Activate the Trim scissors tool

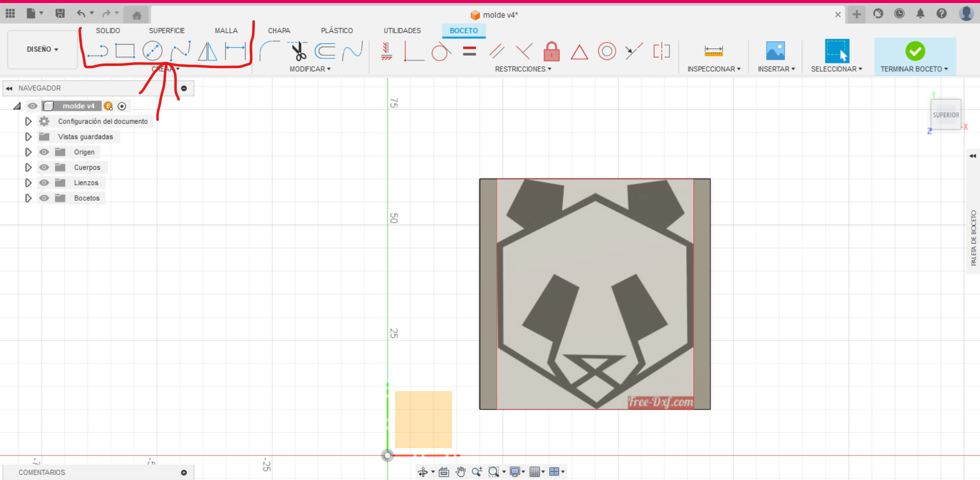click(298, 51)
